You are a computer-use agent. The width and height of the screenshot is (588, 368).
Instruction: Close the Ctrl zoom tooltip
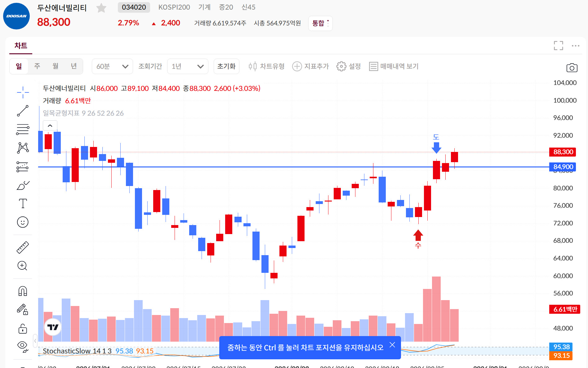coord(392,345)
